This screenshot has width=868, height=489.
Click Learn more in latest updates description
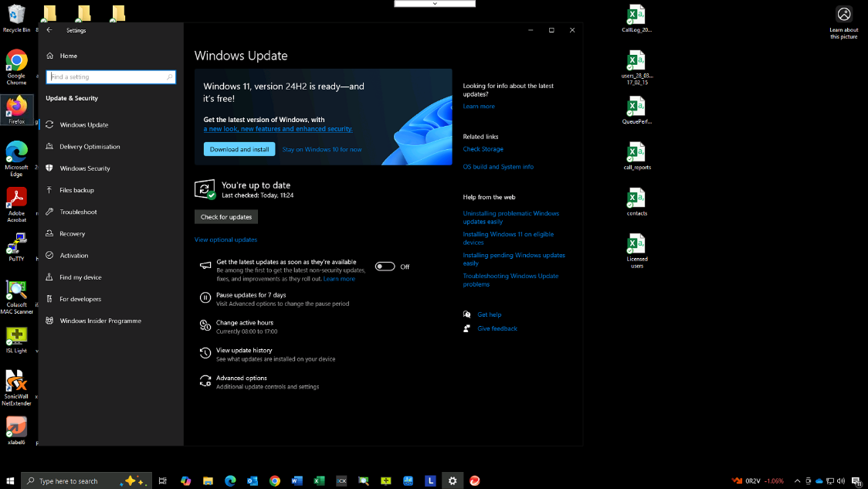coord(339,279)
